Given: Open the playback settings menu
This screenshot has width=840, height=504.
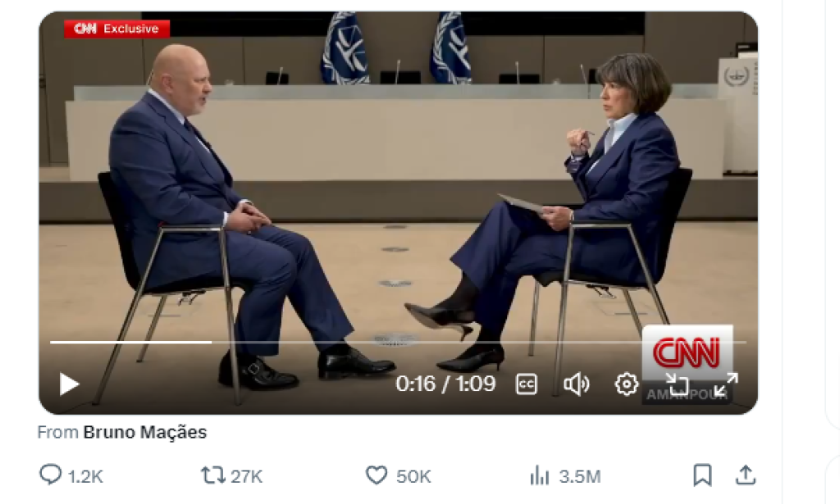Looking at the screenshot, I should click(x=625, y=383).
